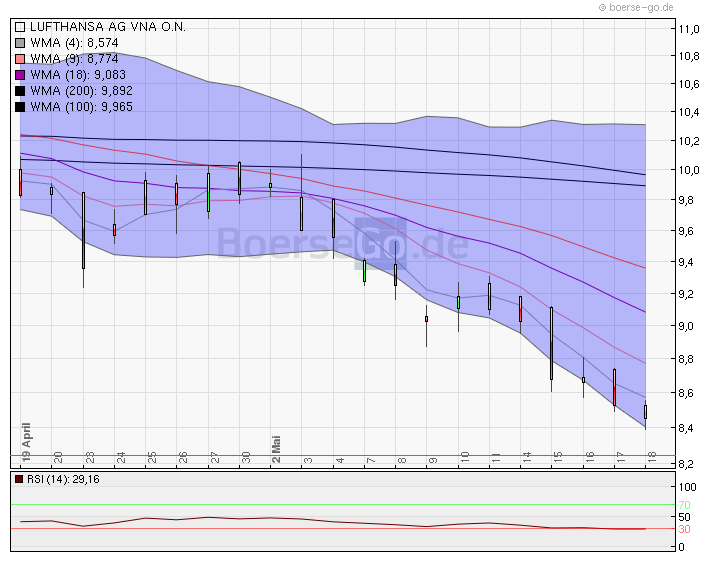The image size is (720, 561).
Task: Click the 'RSI (14): 29,16' label
Action: pos(63,479)
